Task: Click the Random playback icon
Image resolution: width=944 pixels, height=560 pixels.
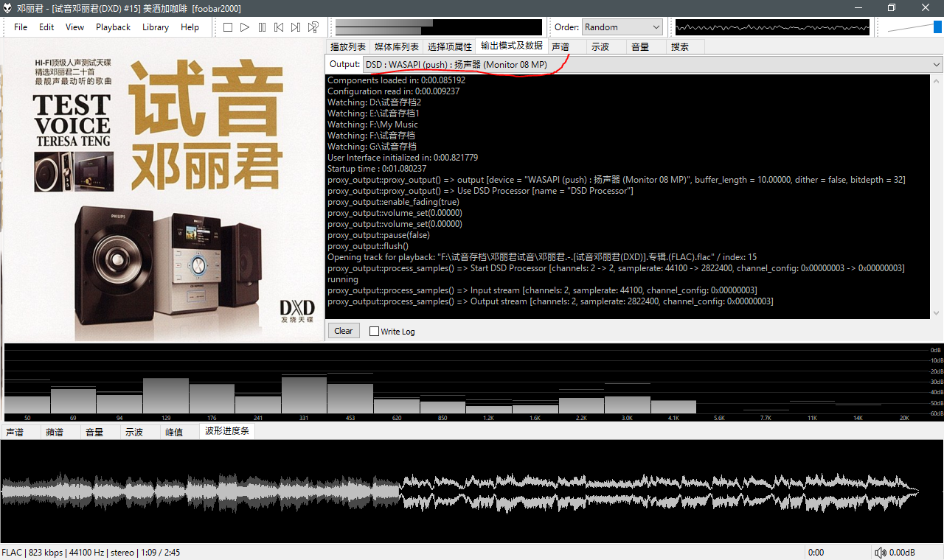Action: [313, 27]
